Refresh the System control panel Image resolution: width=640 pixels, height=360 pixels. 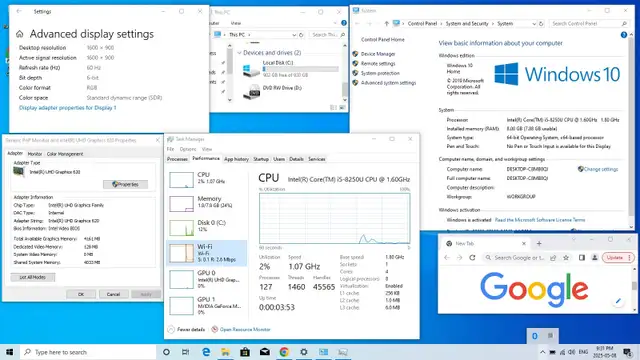point(541,24)
